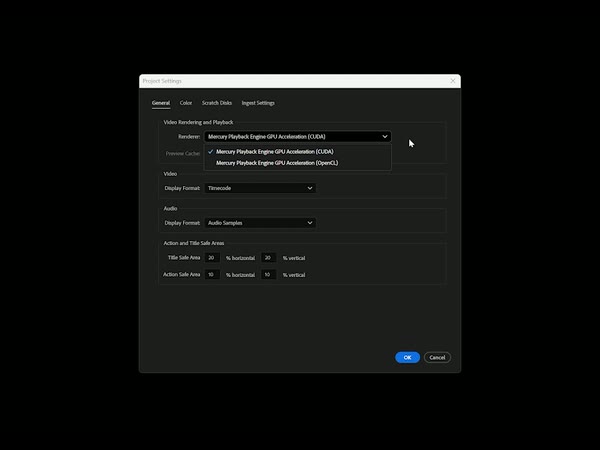This screenshot has width=600, height=450.
Task: Click Action Safe Area vertical percent field
Action: point(269,274)
